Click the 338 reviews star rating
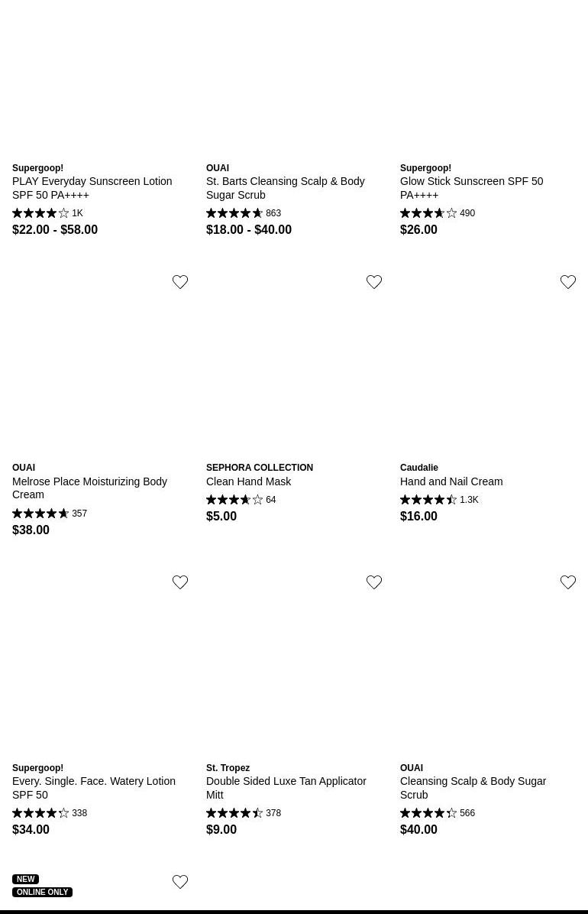This screenshot has height=914, width=588. tap(50, 813)
